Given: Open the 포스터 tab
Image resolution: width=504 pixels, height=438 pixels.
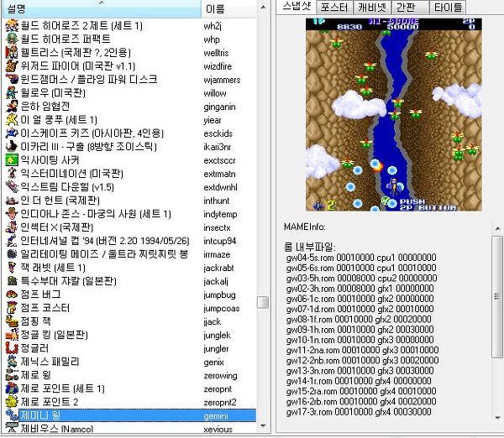Looking at the screenshot, I should tap(334, 8).
